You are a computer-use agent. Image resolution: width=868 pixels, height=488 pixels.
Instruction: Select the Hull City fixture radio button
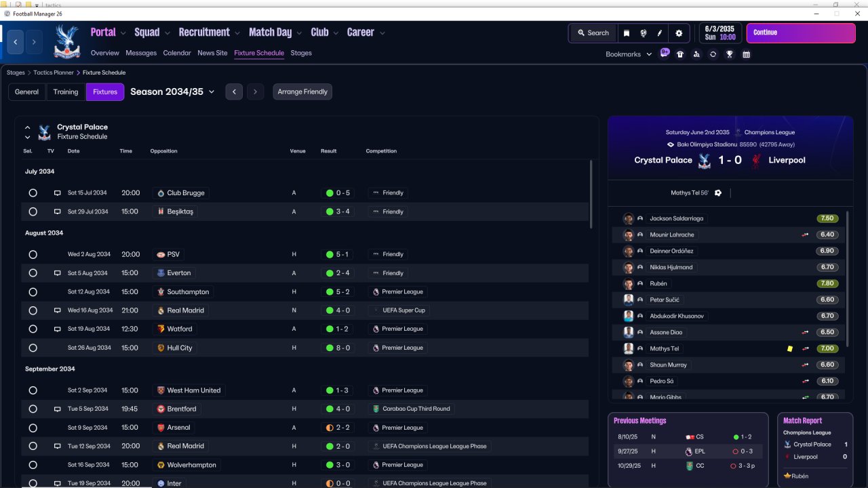[33, 348]
